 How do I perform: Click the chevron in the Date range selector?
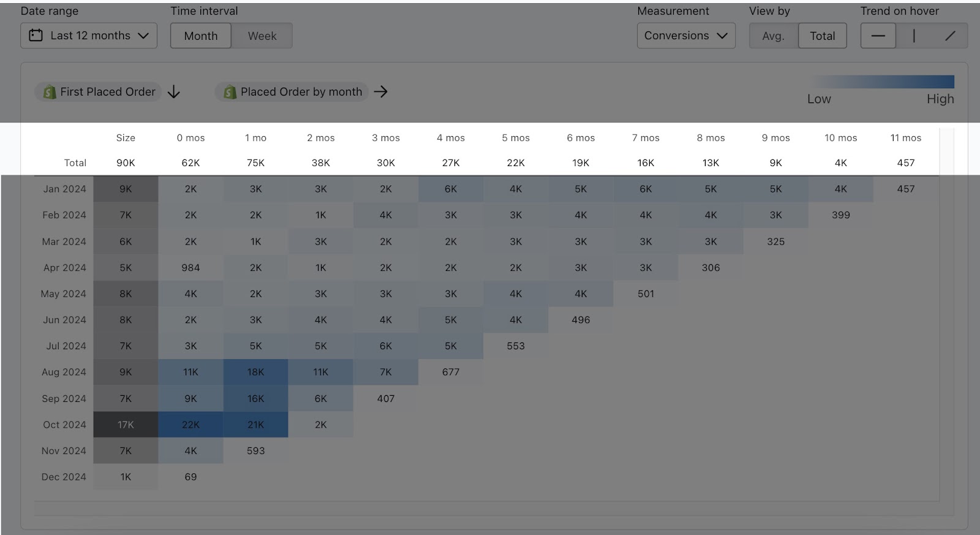pyautogui.click(x=143, y=36)
